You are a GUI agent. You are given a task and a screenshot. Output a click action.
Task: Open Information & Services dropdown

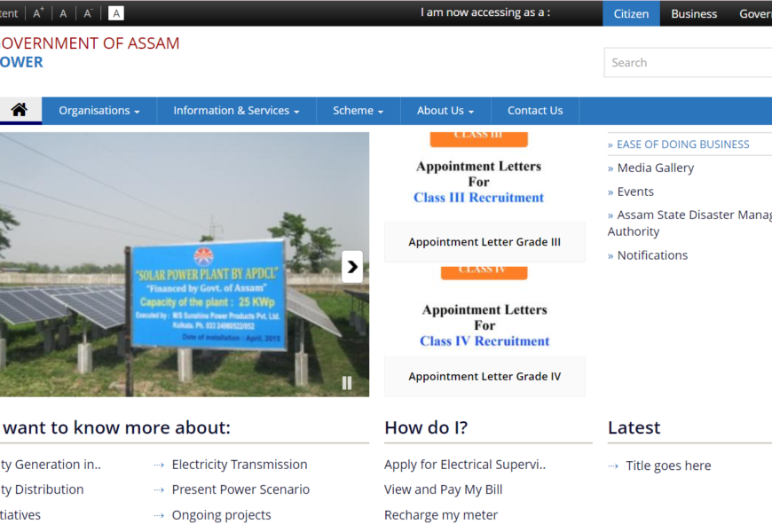coord(236,111)
